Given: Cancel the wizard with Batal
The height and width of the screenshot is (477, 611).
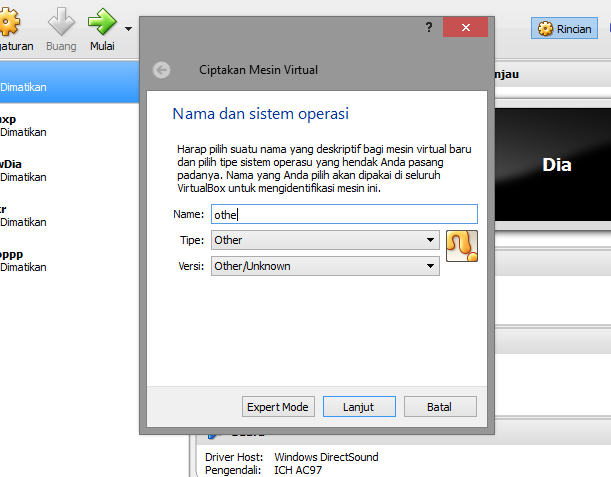Looking at the screenshot, I should click(x=440, y=407).
